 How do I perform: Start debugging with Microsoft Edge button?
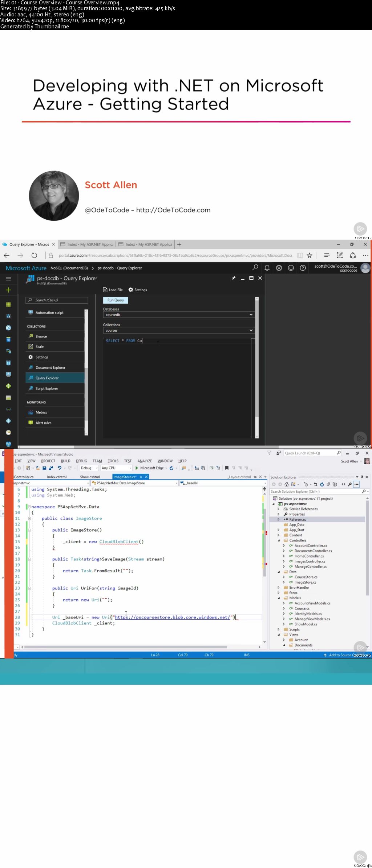149,468
